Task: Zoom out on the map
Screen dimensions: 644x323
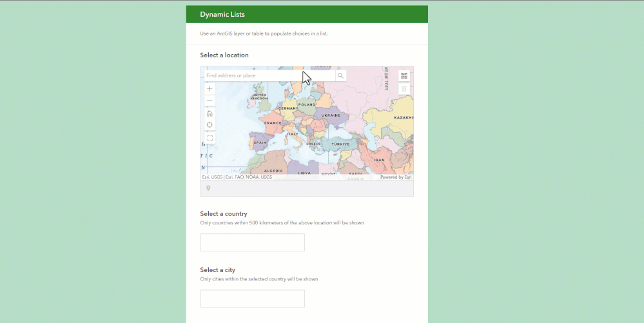Action: click(x=210, y=101)
